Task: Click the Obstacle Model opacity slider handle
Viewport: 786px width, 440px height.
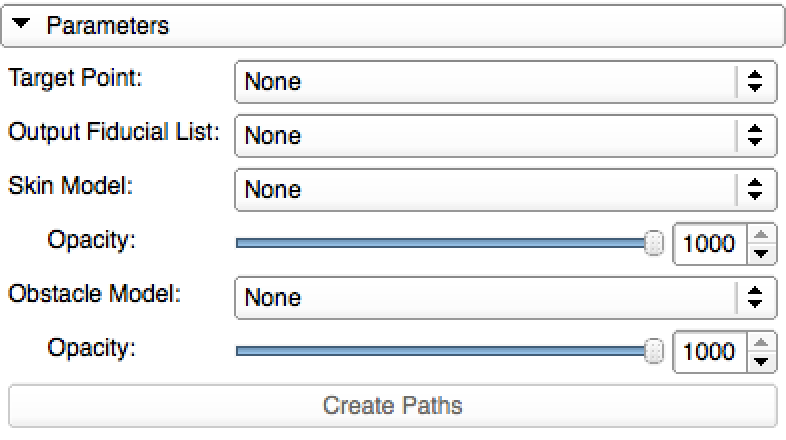Action: coord(654,351)
